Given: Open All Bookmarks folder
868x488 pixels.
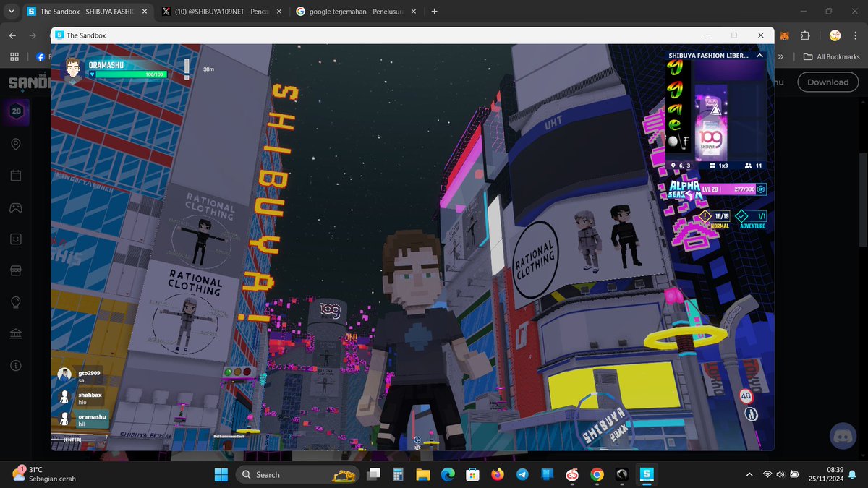Looking at the screenshot, I should point(832,56).
